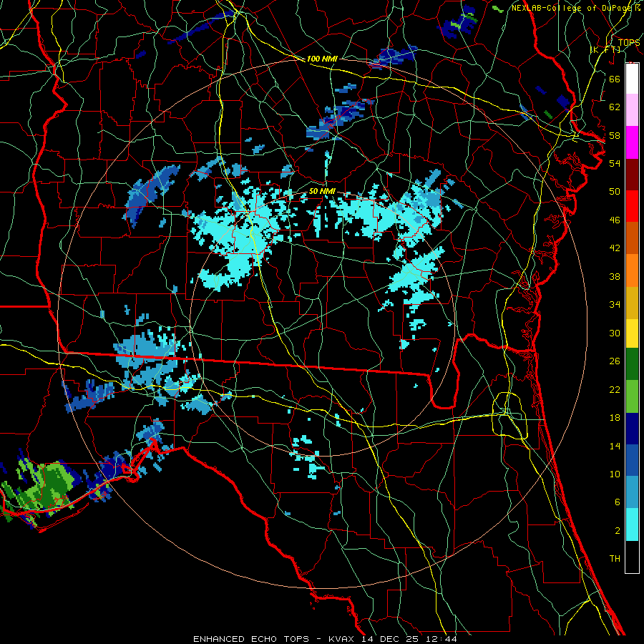Click the 'TH' threshold label
The image size is (644, 644).
click(615, 559)
